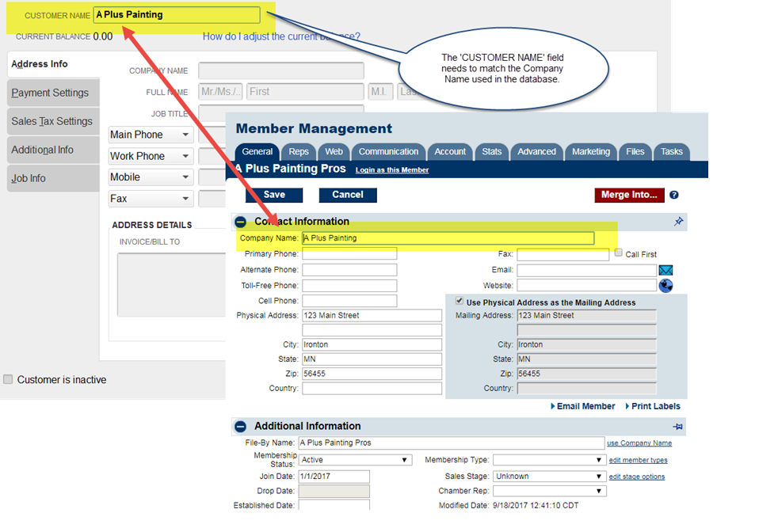Open the Membership Status dropdown showing Active
The image size is (778, 532).
(356, 459)
